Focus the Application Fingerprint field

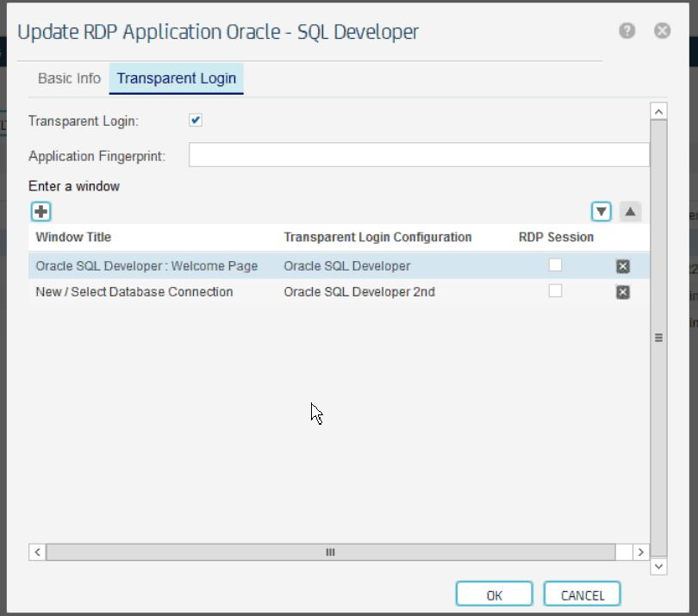pyautogui.click(x=419, y=155)
